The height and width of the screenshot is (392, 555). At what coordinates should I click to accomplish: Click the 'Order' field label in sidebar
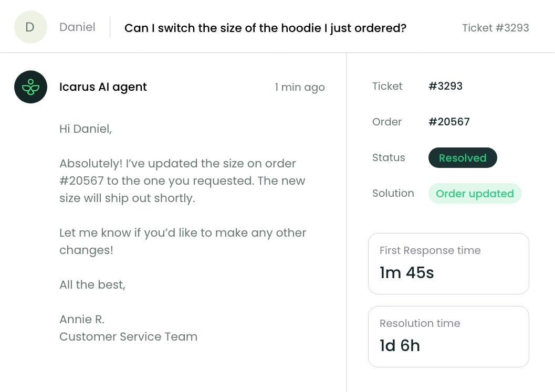[x=387, y=122]
